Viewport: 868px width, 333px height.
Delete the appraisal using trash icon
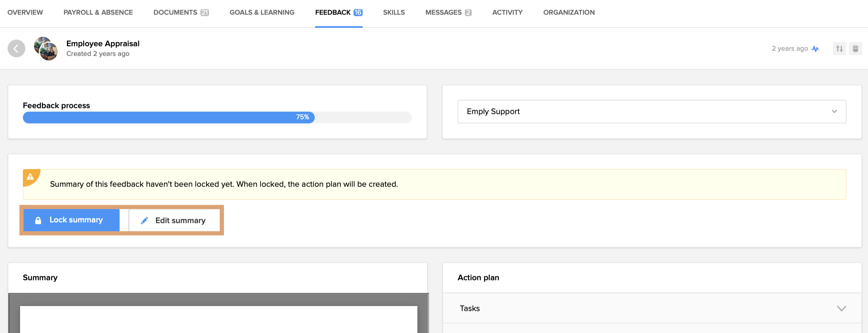coord(856,48)
